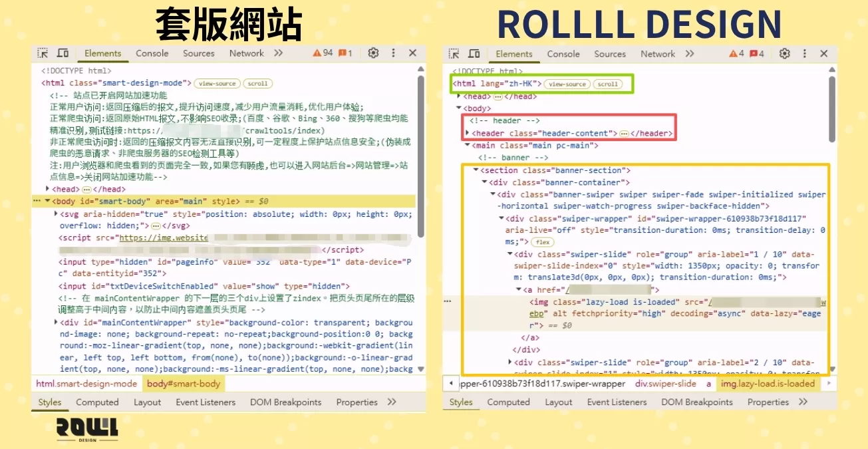Click warning count 94 in left DevTools
This screenshot has width=868, height=449.
pyautogui.click(x=323, y=53)
